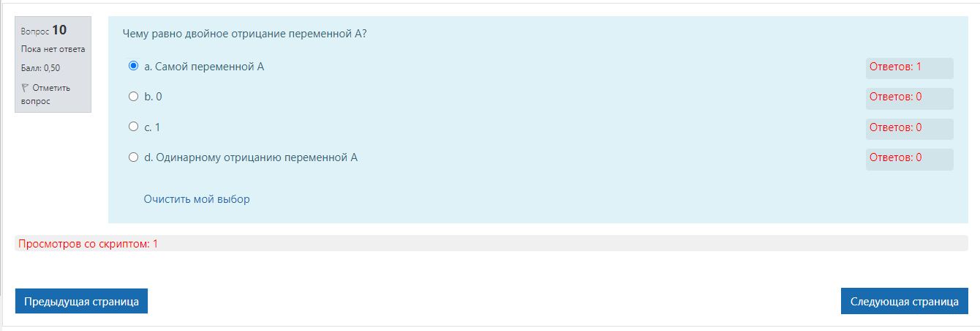
Task: Select radio option a. Самой переменной А
Action: coord(133,65)
